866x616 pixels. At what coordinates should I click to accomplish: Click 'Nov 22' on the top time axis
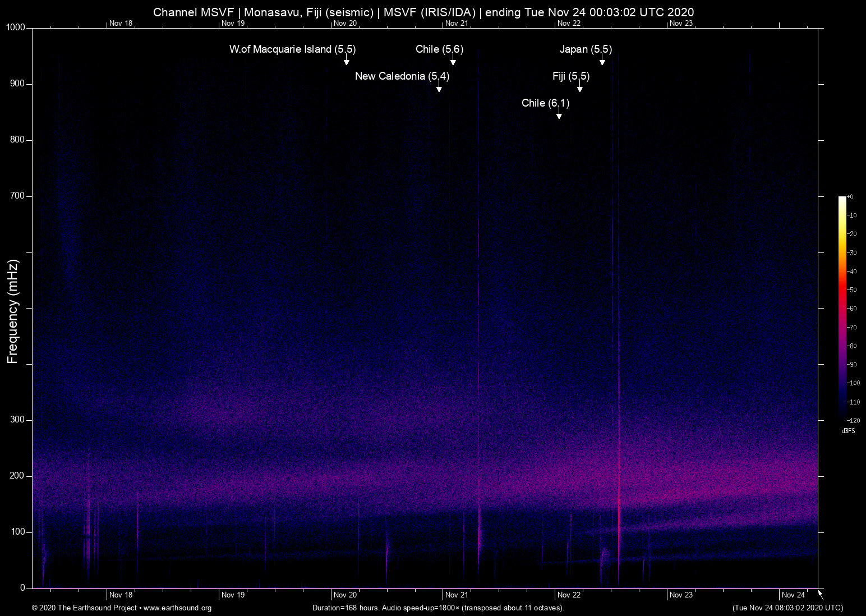(x=569, y=23)
